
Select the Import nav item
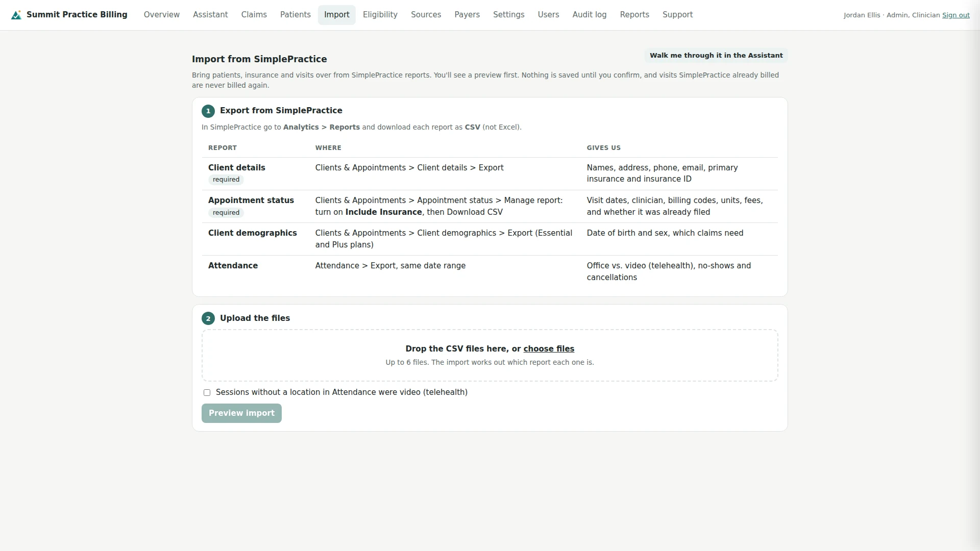[x=337, y=15]
